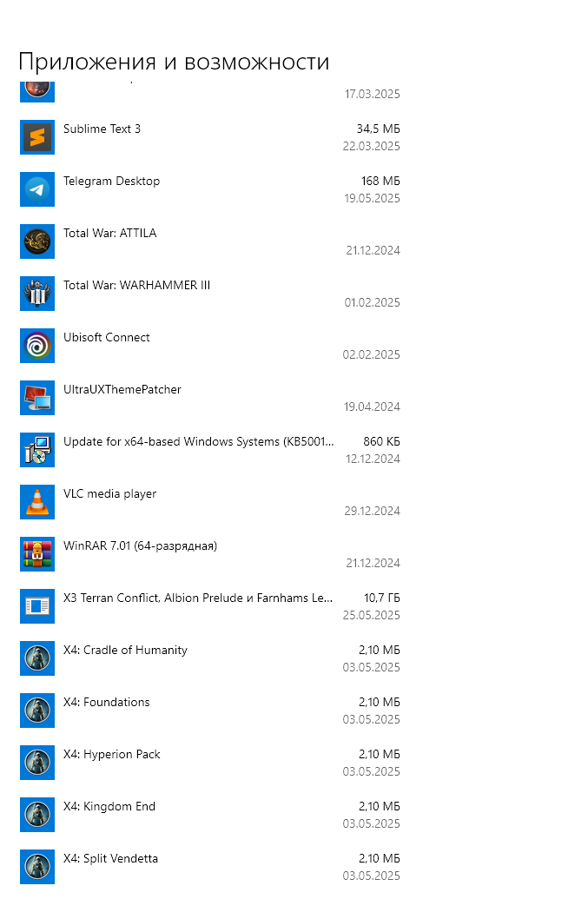The height and width of the screenshot is (899, 588).
Task: Click the Sublime Text 3 app icon
Action: (37, 137)
